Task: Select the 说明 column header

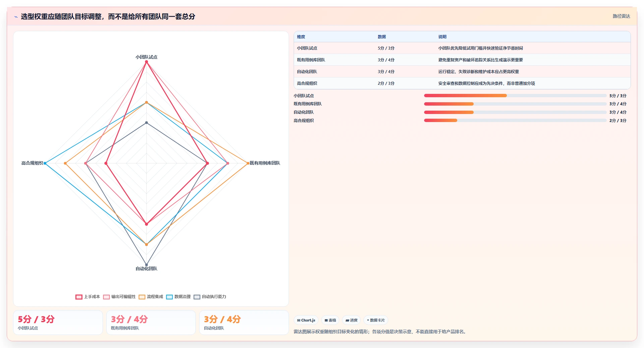Action: coord(443,37)
